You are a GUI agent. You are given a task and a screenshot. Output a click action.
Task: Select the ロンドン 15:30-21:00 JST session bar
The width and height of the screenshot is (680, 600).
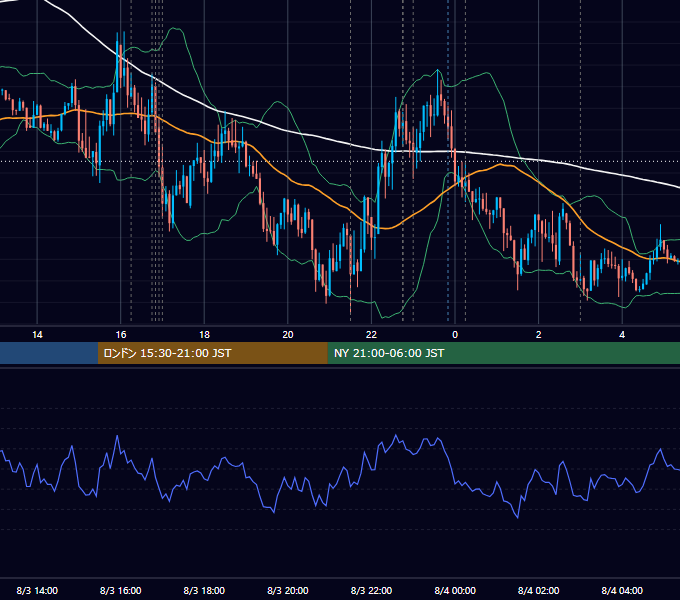coord(212,353)
